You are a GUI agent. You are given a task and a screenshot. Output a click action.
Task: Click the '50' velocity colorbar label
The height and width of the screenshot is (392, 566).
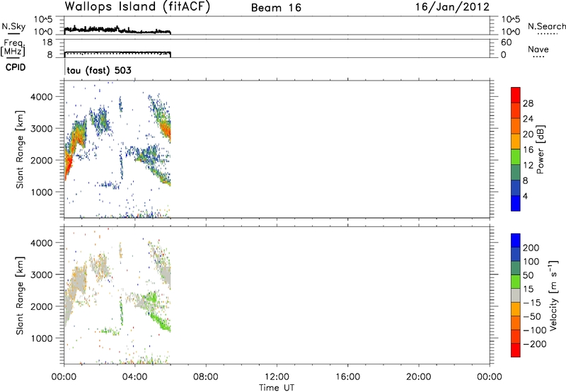(529, 275)
